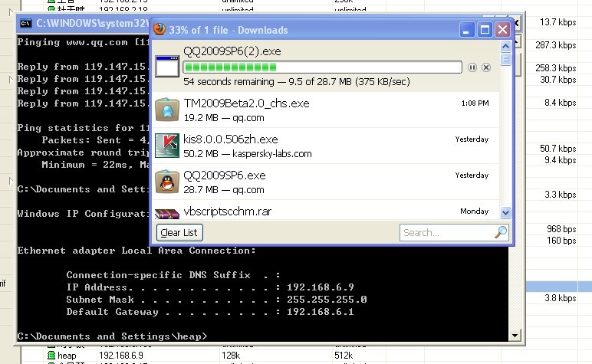The width and height of the screenshot is (592, 364).
Task: Click the heap user icon in background list
Action: (51, 356)
